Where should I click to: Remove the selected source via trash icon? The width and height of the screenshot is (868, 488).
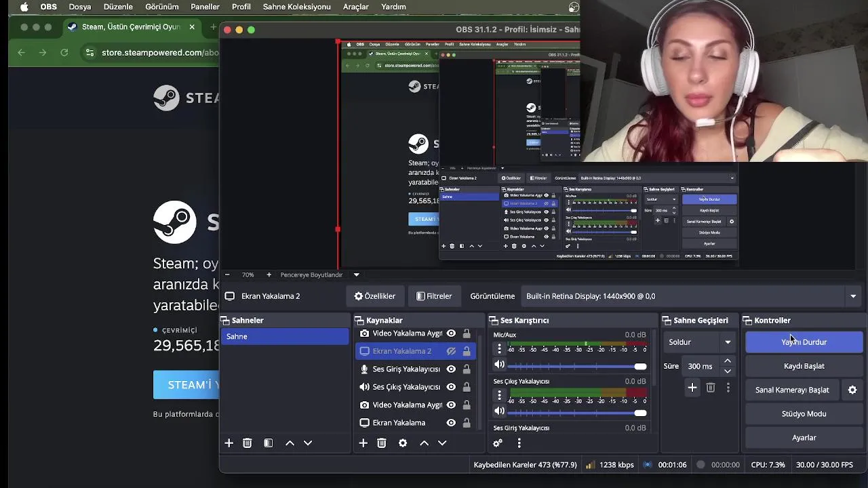382,443
